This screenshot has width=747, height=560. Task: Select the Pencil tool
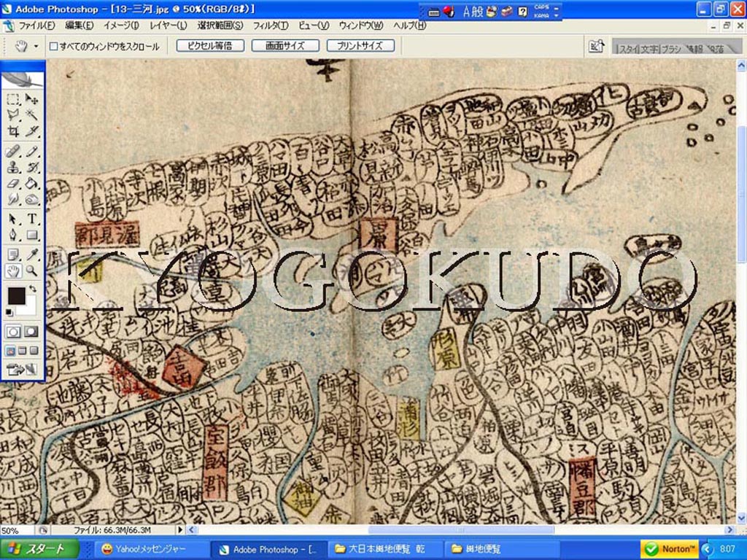(32, 152)
